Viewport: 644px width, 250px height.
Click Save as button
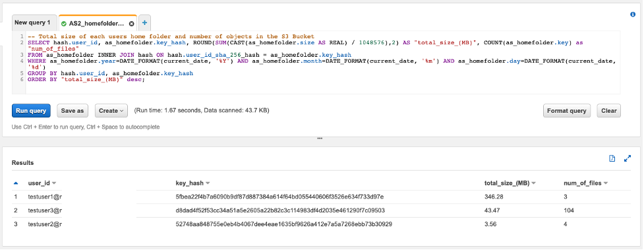click(x=73, y=111)
